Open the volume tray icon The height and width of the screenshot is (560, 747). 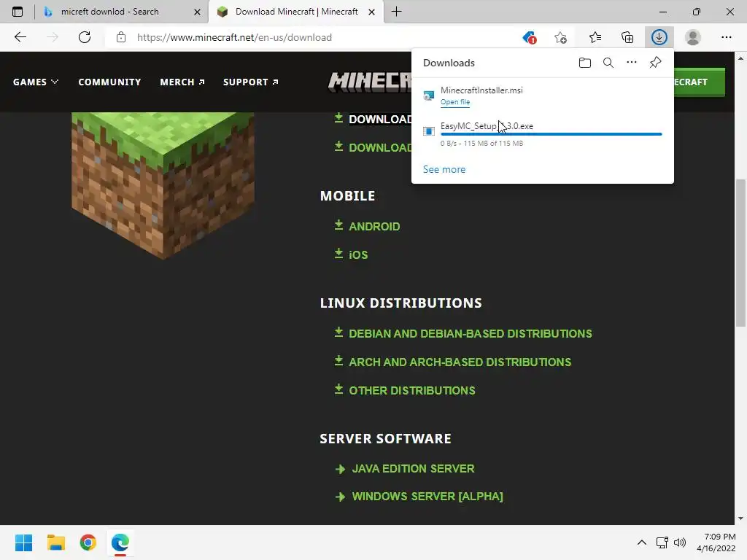coord(680,542)
